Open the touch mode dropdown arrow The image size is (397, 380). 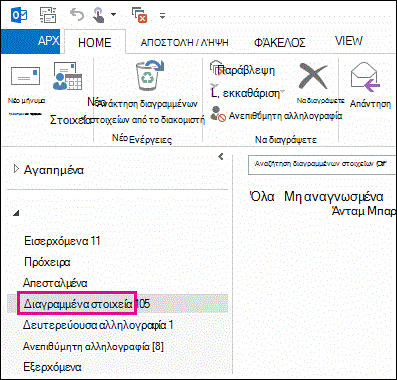click(x=113, y=15)
